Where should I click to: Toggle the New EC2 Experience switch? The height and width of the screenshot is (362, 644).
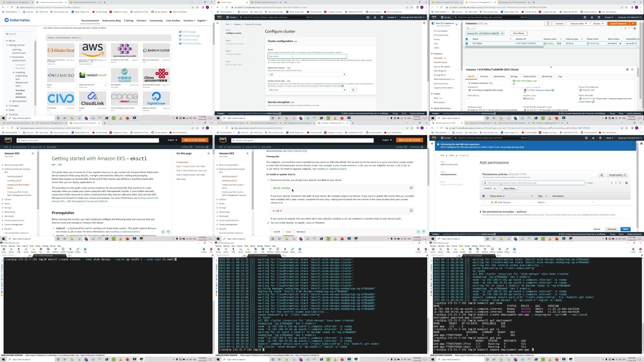434,23
